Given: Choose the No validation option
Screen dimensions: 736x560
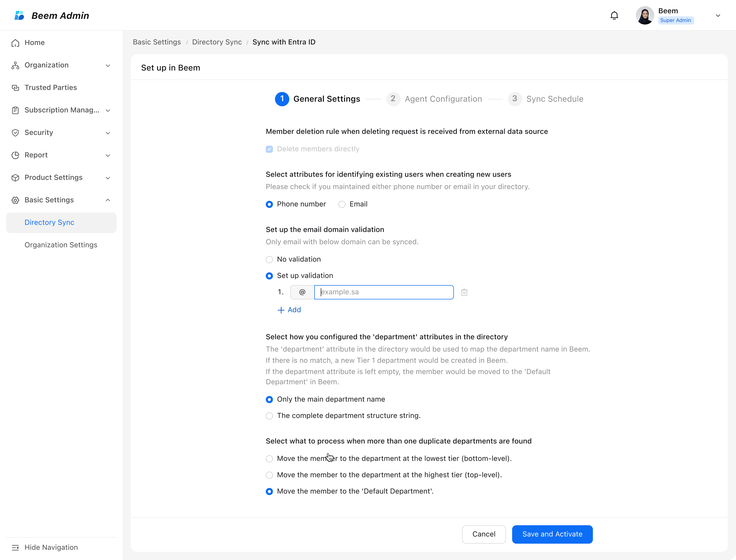Looking at the screenshot, I should tap(269, 259).
